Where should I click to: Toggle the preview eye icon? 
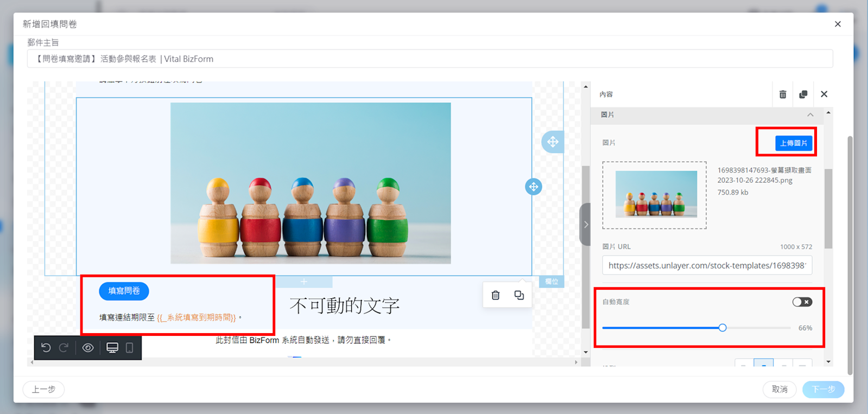(88, 348)
